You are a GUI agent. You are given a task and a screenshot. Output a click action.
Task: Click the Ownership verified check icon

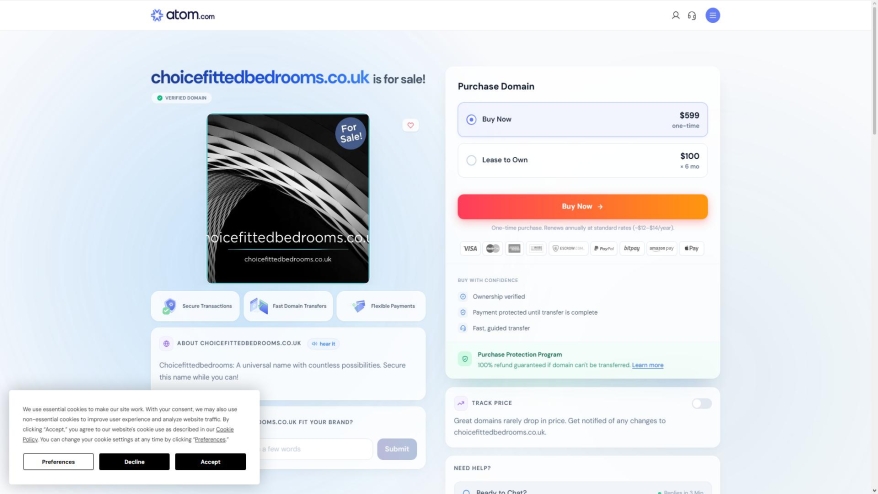coord(463,297)
